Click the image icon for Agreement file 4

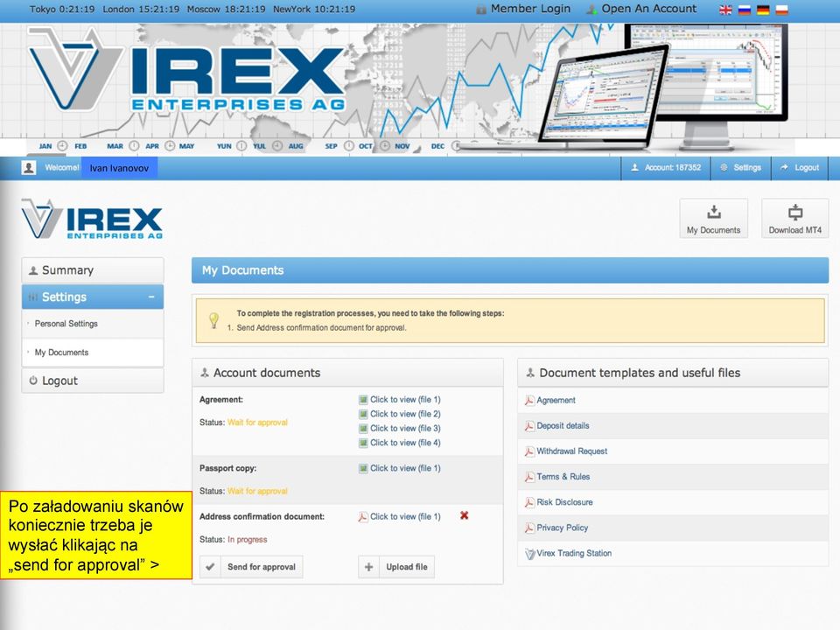coord(363,443)
